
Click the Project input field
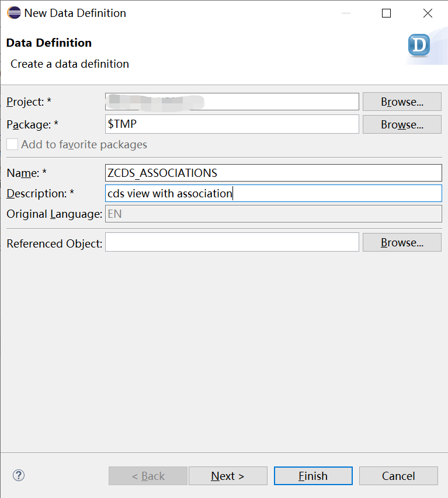pos(232,101)
